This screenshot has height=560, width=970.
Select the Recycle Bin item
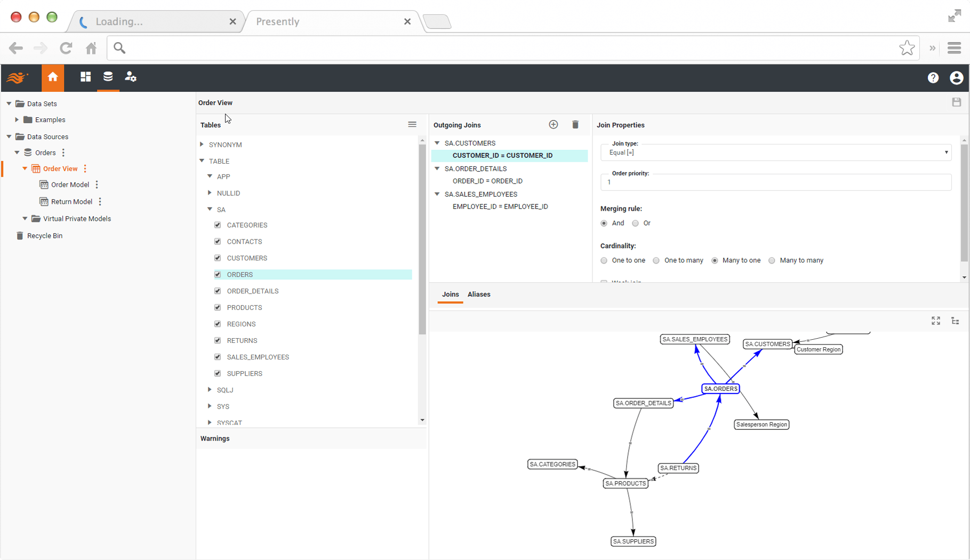tap(45, 236)
